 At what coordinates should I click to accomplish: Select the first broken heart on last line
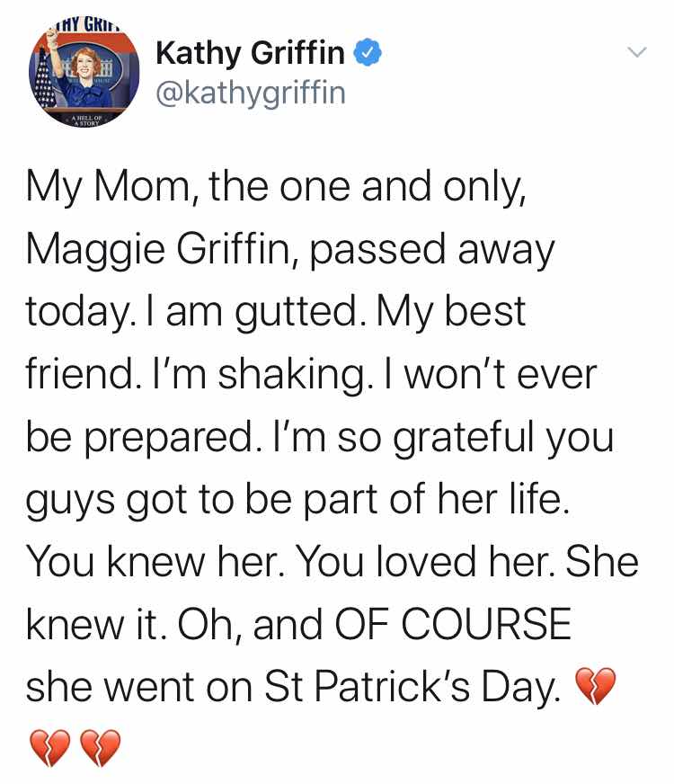[50, 748]
